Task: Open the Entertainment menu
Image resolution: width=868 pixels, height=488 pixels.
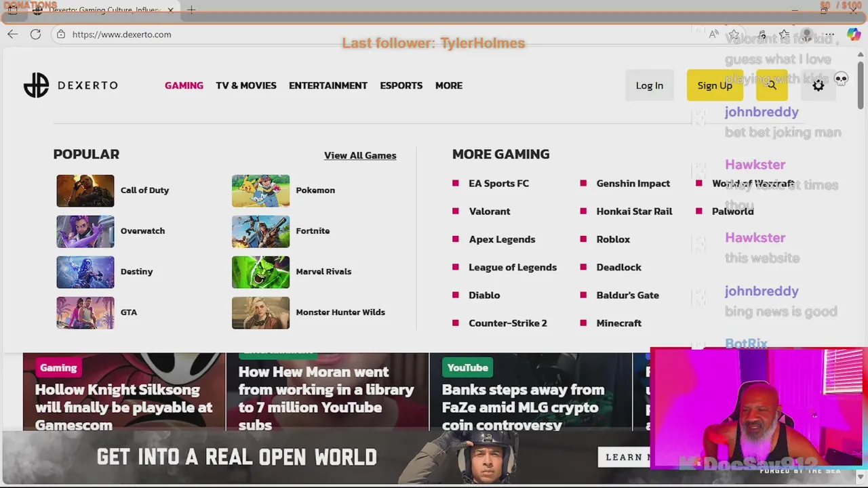Action: pos(328,85)
